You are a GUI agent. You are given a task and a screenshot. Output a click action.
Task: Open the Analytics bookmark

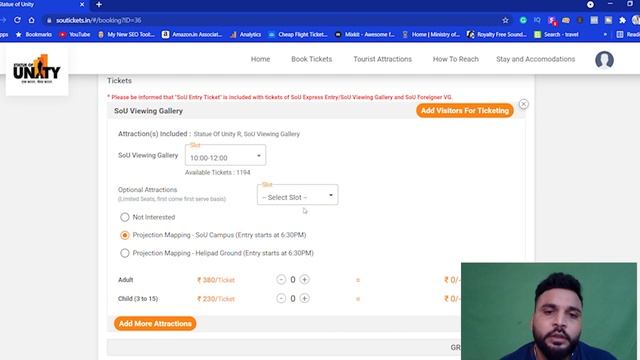tap(245, 35)
